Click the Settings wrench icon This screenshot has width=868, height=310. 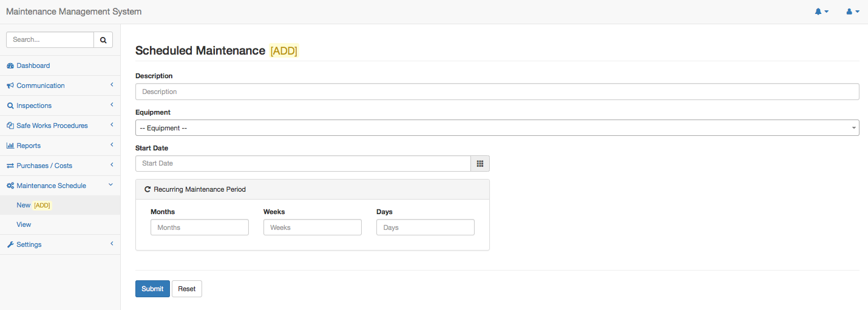(x=10, y=244)
